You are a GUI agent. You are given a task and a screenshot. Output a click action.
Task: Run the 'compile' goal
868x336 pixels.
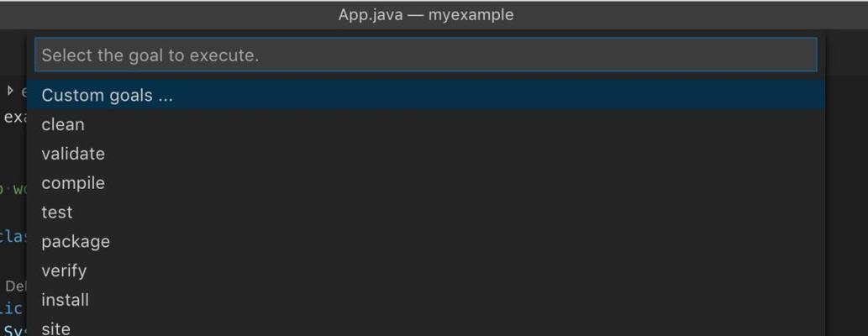point(426,183)
